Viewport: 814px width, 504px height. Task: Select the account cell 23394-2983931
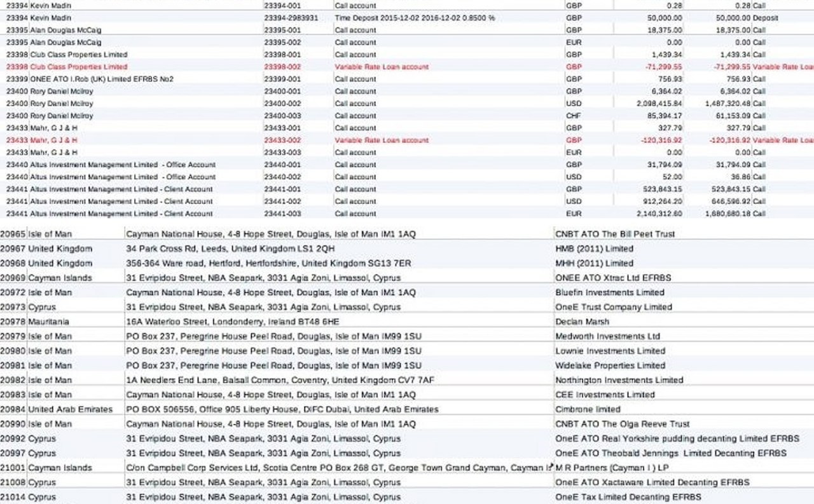coord(291,18)
